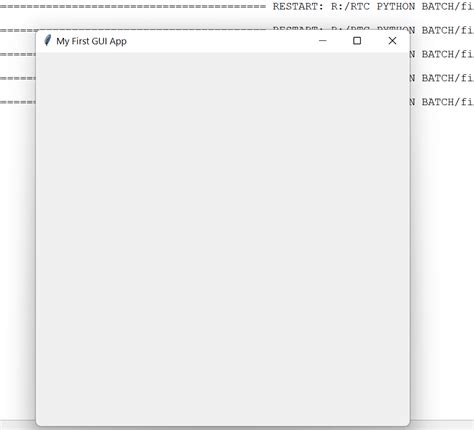The image size is (474, 430).
Task: Click the feather icon in the title bar
Action: click(48, 40)
